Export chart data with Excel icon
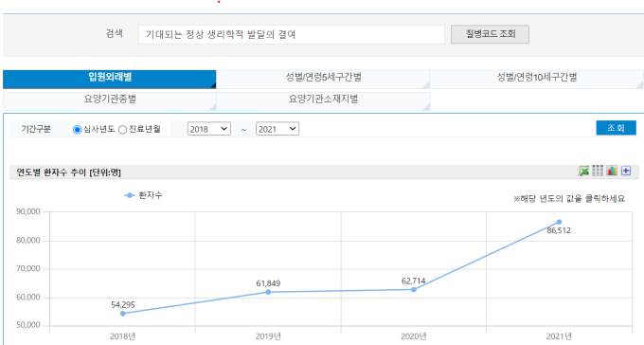Screen dimensions: 644x345 [x=583, y=171]
